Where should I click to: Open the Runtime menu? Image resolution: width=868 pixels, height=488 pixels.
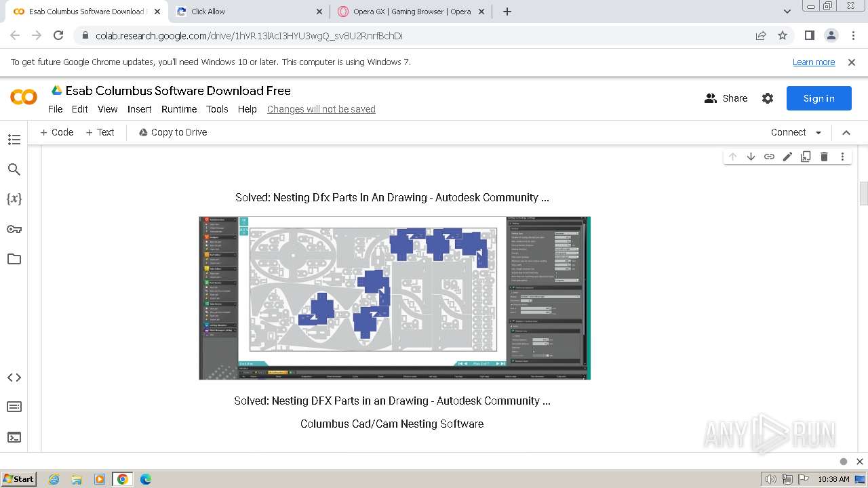coord(179,109)
